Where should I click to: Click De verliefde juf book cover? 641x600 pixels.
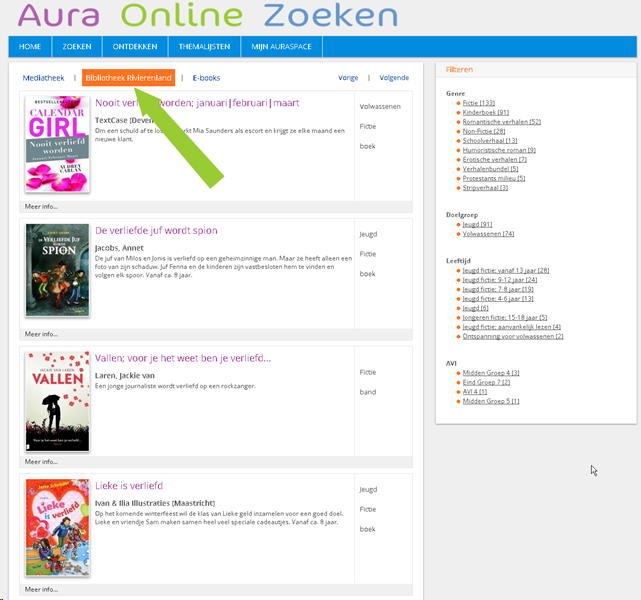57,270
